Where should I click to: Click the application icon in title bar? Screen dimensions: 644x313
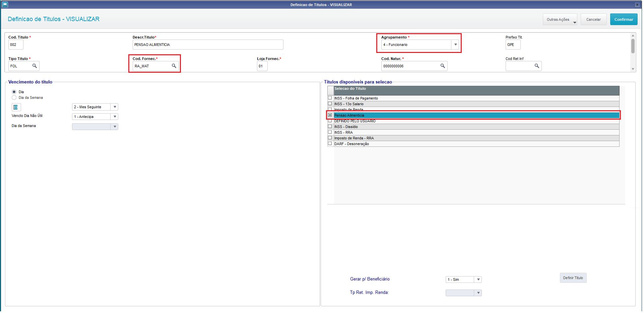coord(5,5)
